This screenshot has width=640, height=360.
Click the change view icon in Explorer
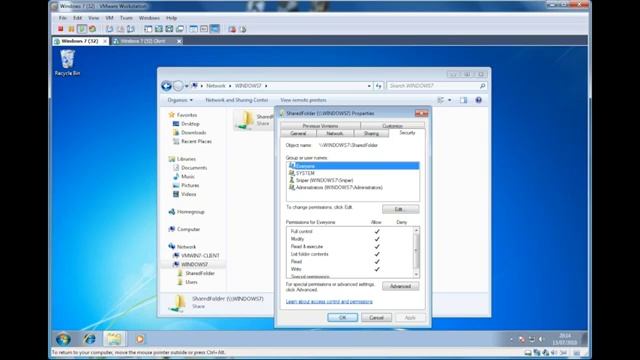coord(441,100)
